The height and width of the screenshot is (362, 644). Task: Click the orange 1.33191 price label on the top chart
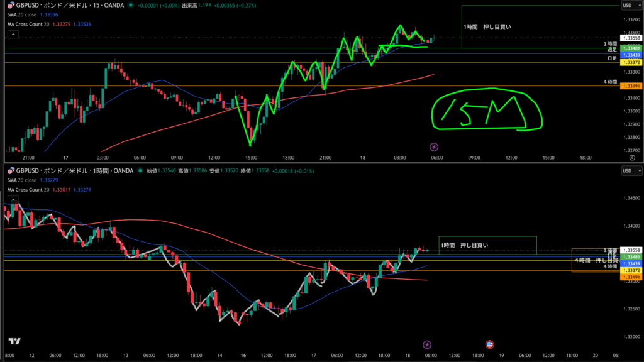coord(630,85)
